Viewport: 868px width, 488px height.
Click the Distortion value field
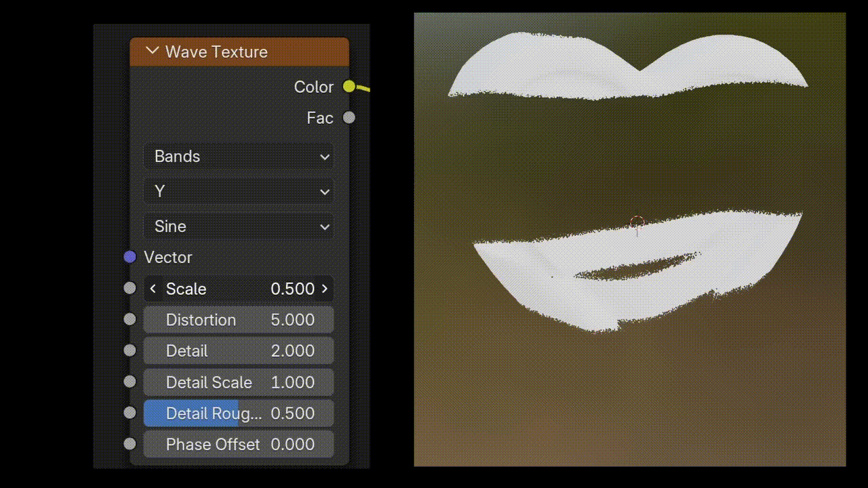[239, 320]
